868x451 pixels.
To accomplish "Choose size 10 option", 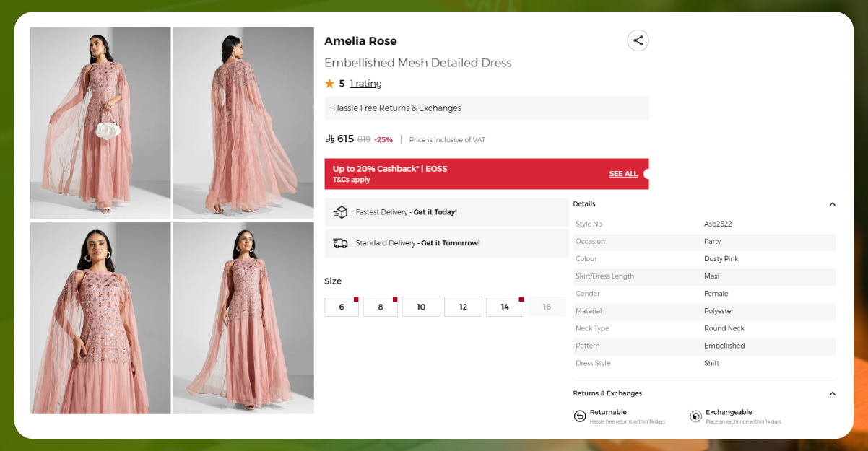I will [421, 307].
